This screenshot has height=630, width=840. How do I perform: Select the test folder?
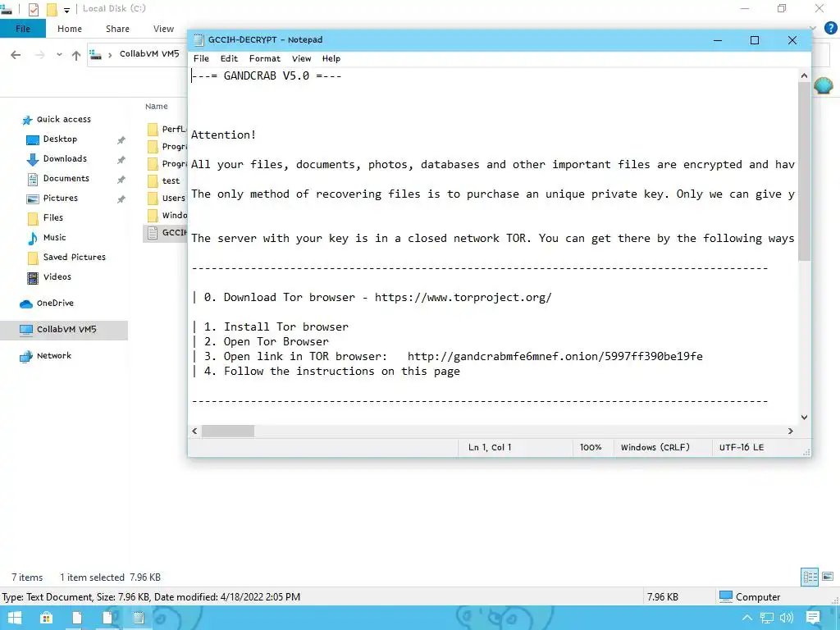tap(171, 181)
